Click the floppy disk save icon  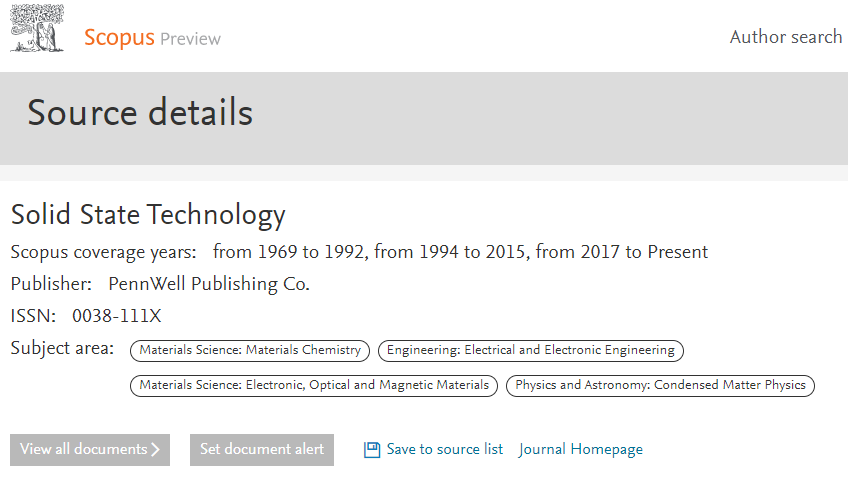coord(372,450)
